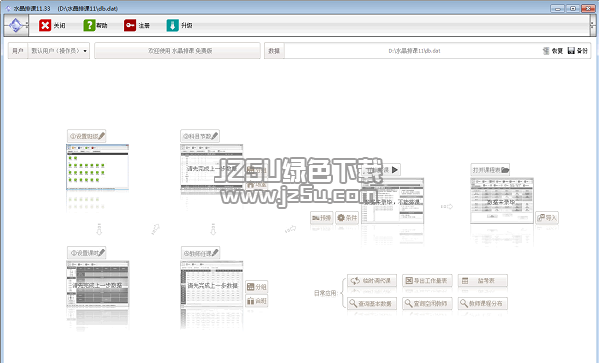Click the gear conditions button beside scheduling preview
Image resolution: width=599 pixels, height=363 pixels.
coord(347,217)
